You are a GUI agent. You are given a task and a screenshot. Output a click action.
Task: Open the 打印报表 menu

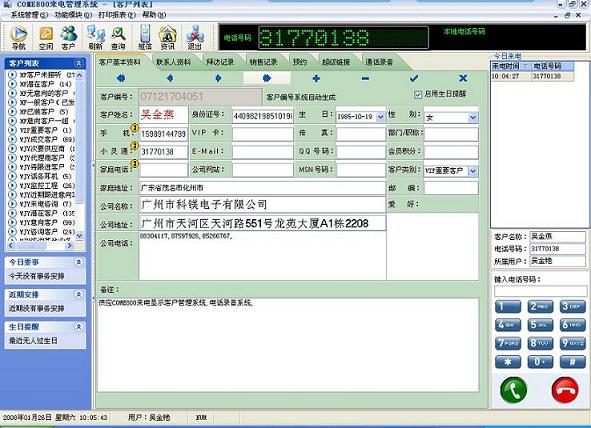(117, 15)
